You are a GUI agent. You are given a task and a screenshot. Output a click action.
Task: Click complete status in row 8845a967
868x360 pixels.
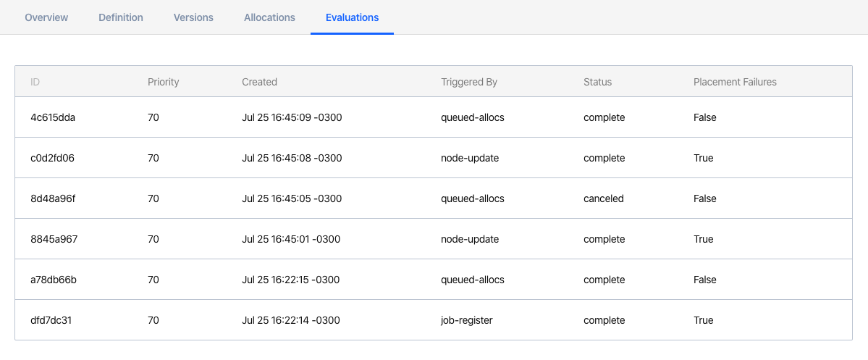tap(604, 239)
